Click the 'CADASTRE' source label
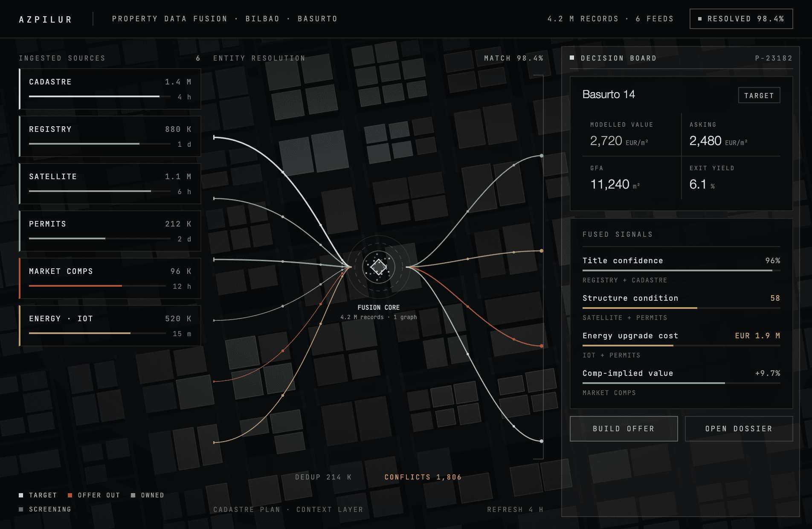The width and height of the screenshot is (812, 529). pos(50,82)
